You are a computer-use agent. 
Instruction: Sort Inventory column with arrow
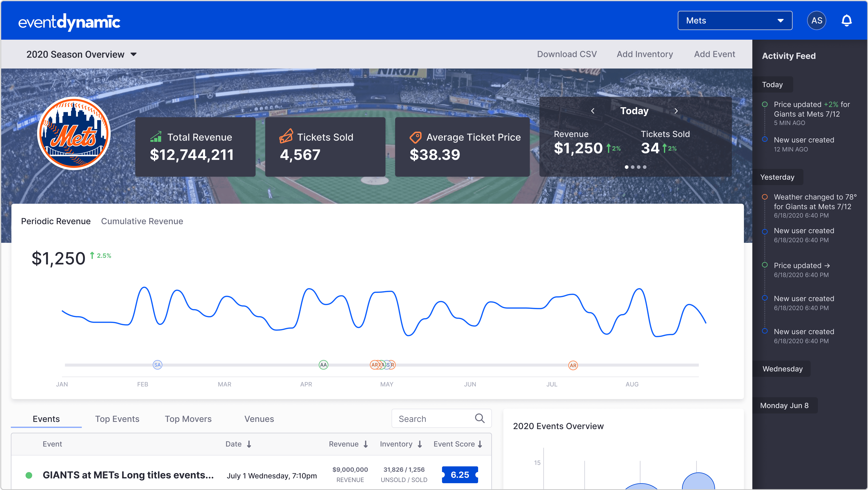click(420, 444)
